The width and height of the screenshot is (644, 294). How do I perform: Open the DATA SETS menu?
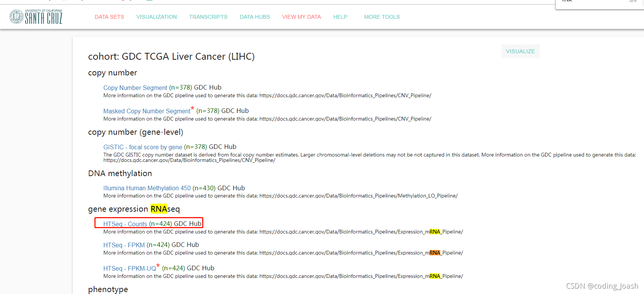109,17
